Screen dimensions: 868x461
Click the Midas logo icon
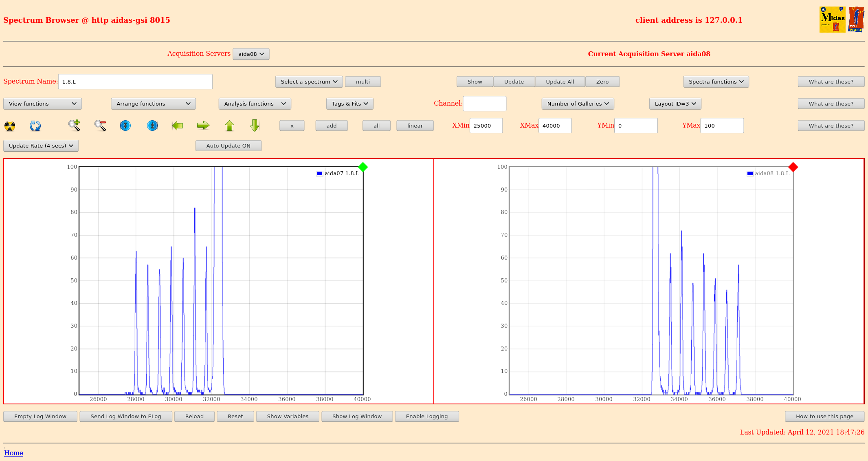pos(832,20)
